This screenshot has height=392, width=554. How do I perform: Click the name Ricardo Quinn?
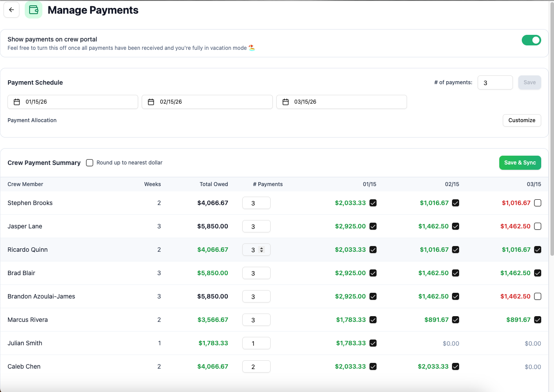27,250
